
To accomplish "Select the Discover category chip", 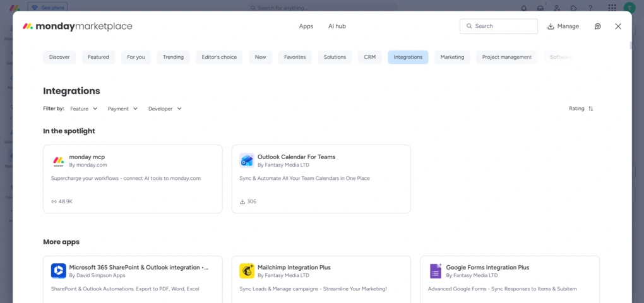I will coord(59,57).
